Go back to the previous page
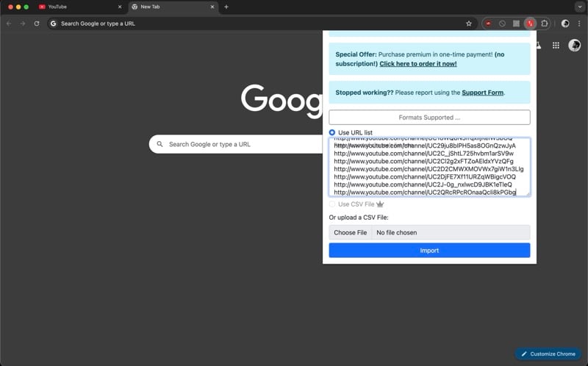This screenshot has height=366, width=588. tap(9, 24)
